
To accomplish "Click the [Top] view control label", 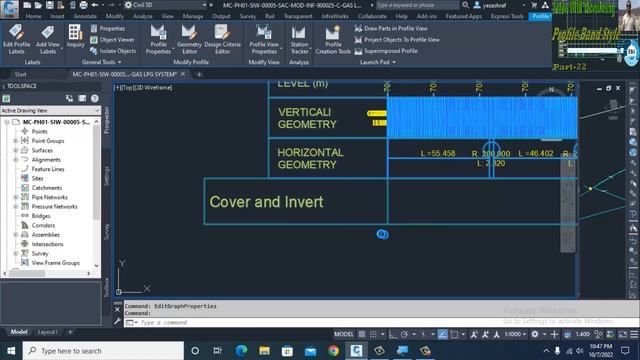I will tap(127, 87).
